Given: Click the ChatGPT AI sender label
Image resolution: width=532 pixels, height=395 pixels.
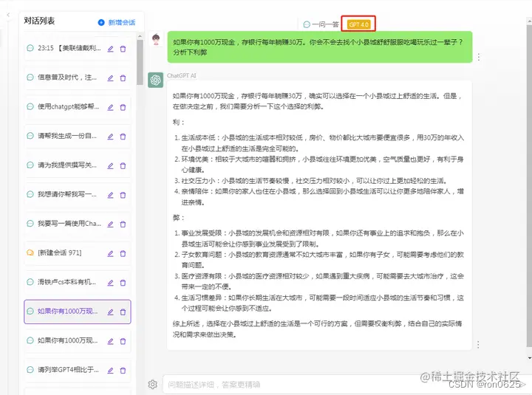Looking at the screenshot, I should (182, 75).
